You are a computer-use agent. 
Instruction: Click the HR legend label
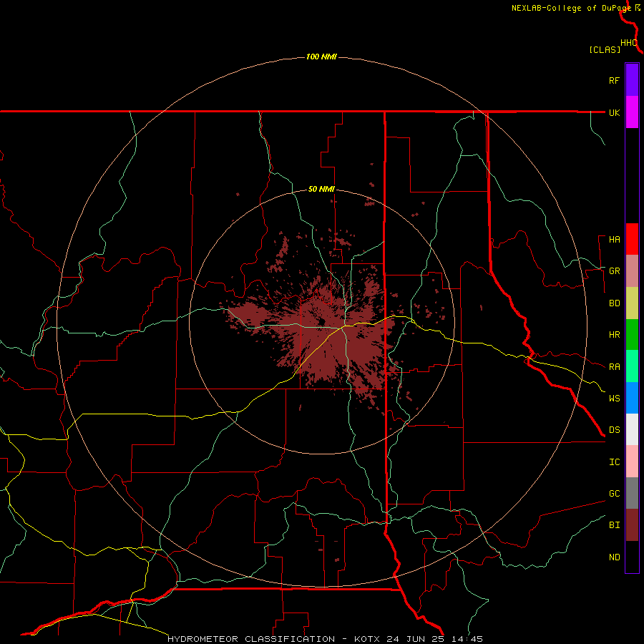pos(614,335)
